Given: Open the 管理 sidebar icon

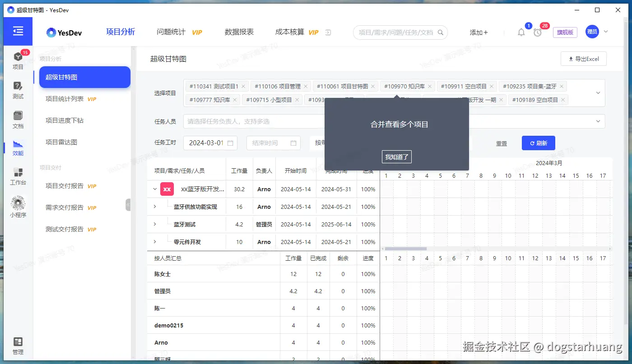Looking at the screenshot, I should pos(18,346).
